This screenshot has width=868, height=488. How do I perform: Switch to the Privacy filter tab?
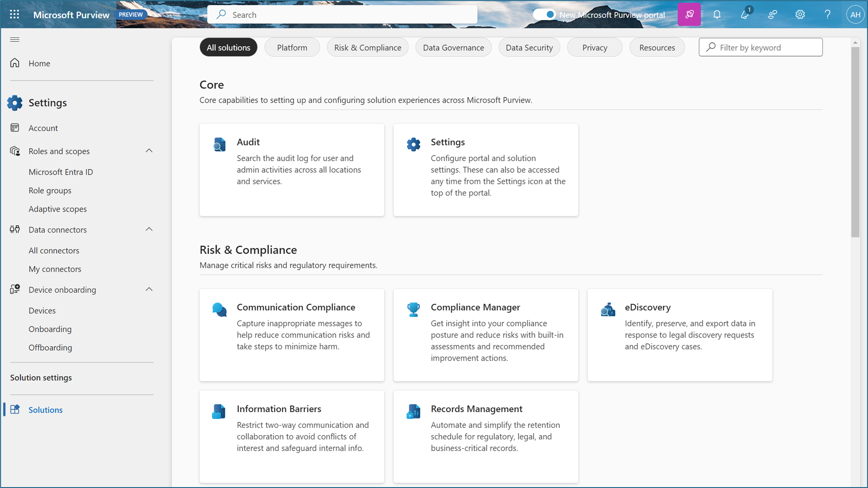(x=594, y=47)
